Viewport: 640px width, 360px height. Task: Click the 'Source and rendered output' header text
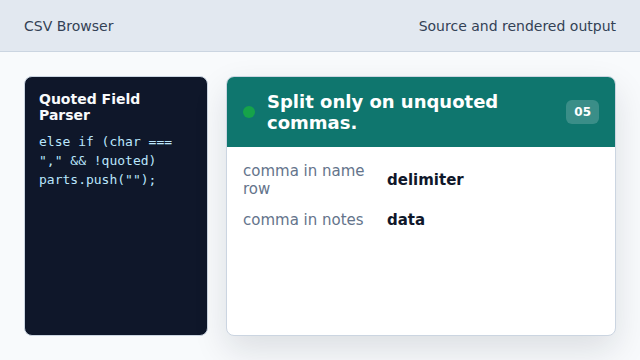click(517, 26)
